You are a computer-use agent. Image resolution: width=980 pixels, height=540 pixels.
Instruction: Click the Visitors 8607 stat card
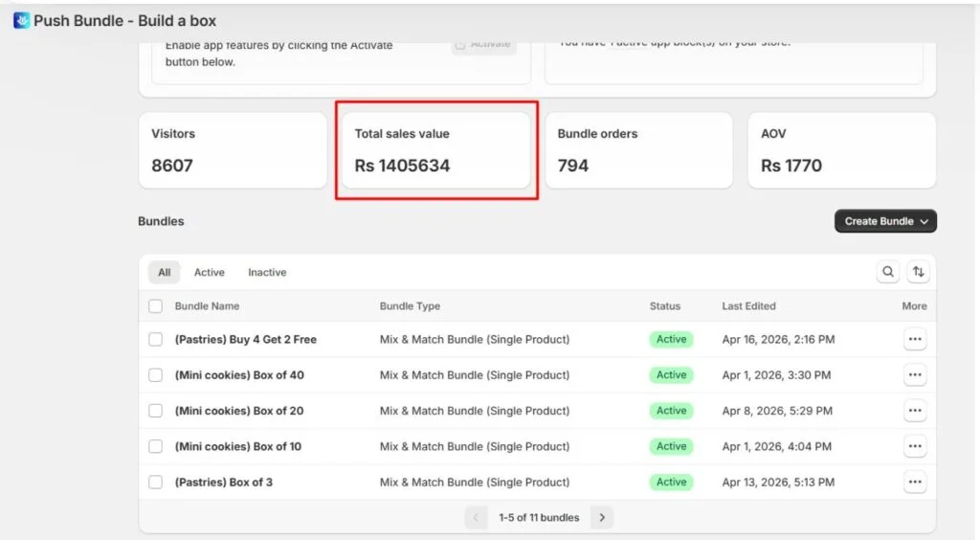(233, 150)
